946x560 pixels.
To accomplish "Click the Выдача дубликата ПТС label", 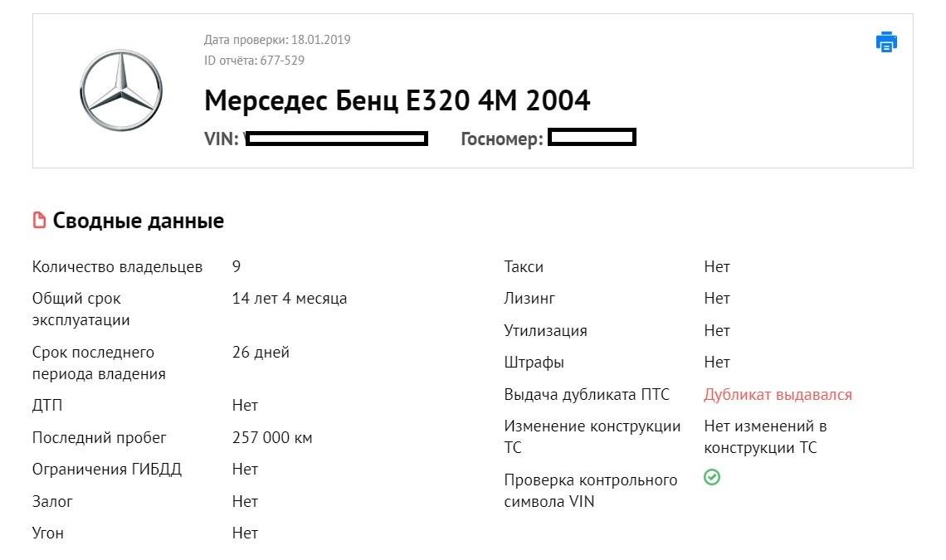I will [587, 395].
